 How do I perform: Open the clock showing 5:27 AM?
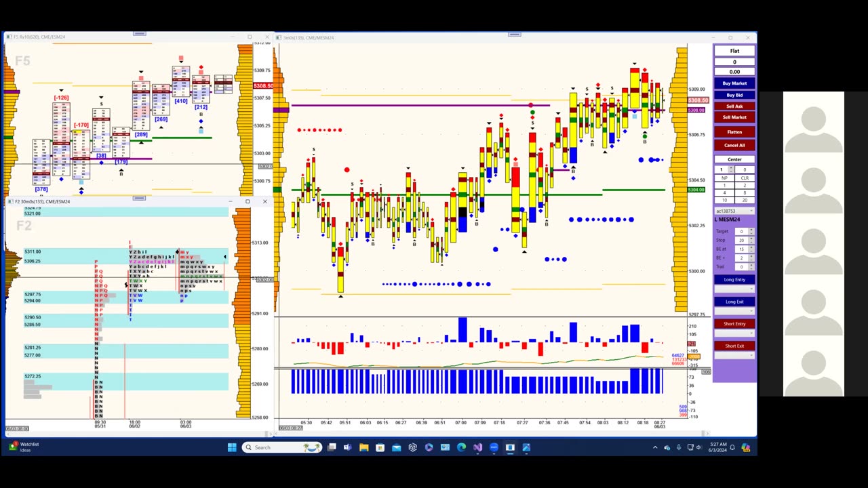718,447
